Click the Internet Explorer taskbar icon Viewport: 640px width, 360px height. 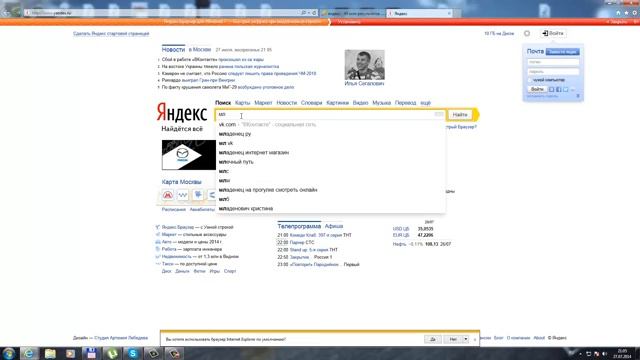(x=29, y=353)
